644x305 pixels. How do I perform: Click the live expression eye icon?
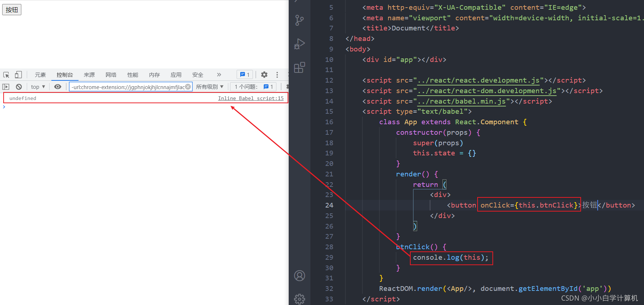click(58, 87)
